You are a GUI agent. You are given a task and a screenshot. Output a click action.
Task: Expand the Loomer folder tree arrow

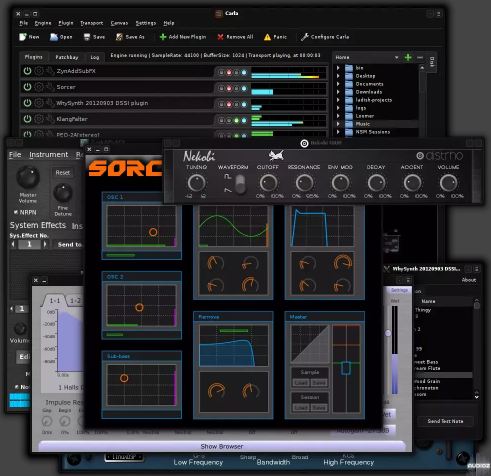tap(338, 116)
